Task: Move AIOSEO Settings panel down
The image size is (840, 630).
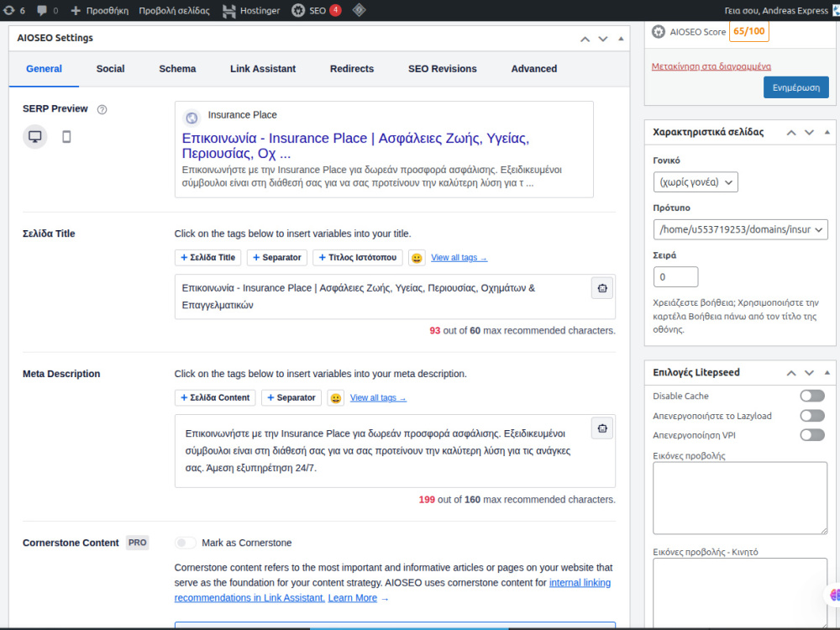Action: (x=602, y=39)
